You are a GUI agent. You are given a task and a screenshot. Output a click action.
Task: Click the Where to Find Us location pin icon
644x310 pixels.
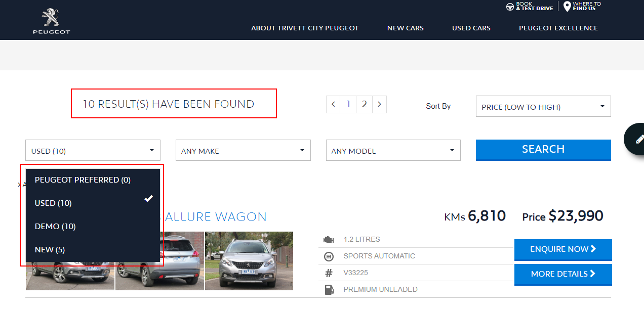(x=567, y=7)
